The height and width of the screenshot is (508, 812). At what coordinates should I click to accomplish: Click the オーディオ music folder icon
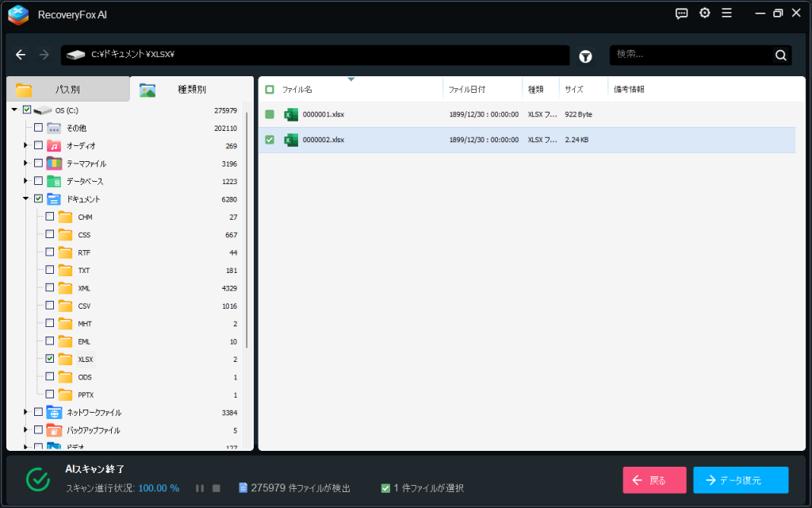pyautogui.click(x=54, y=146)
